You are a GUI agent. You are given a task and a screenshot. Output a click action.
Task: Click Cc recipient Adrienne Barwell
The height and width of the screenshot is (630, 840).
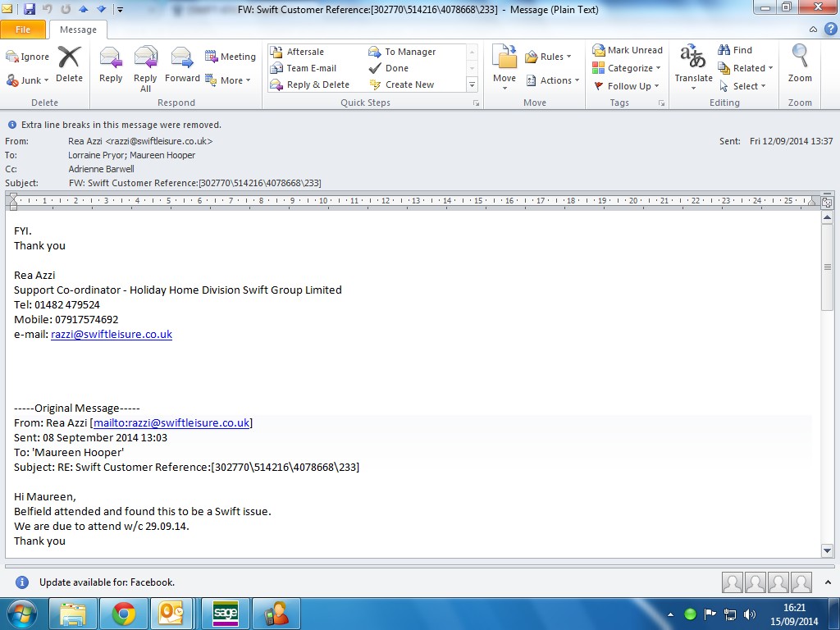coord(101,169)
